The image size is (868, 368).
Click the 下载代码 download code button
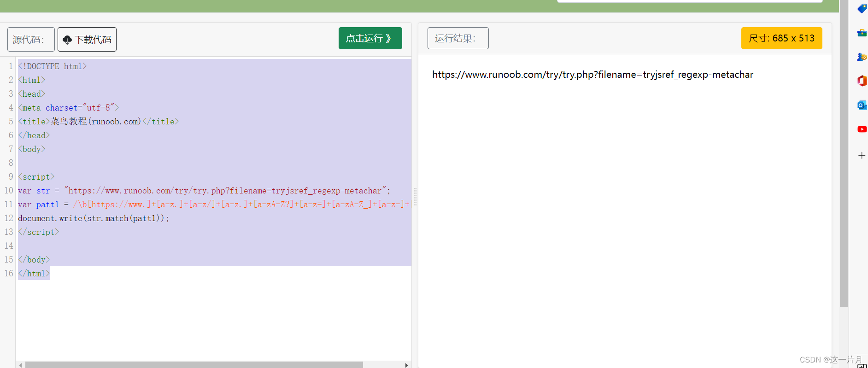(87, 40)
